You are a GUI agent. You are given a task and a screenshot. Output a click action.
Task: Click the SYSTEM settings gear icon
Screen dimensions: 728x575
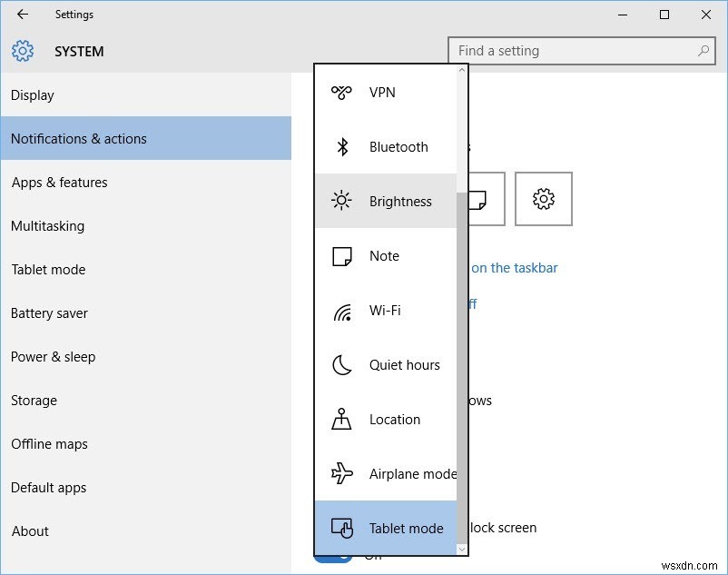[22, 51]
